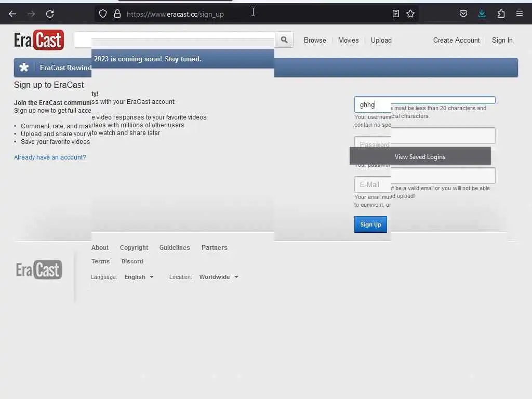The width and height of the screenshot is (532, 399).
Task: Open the Partners footer link
Action: tap(215, 248)
